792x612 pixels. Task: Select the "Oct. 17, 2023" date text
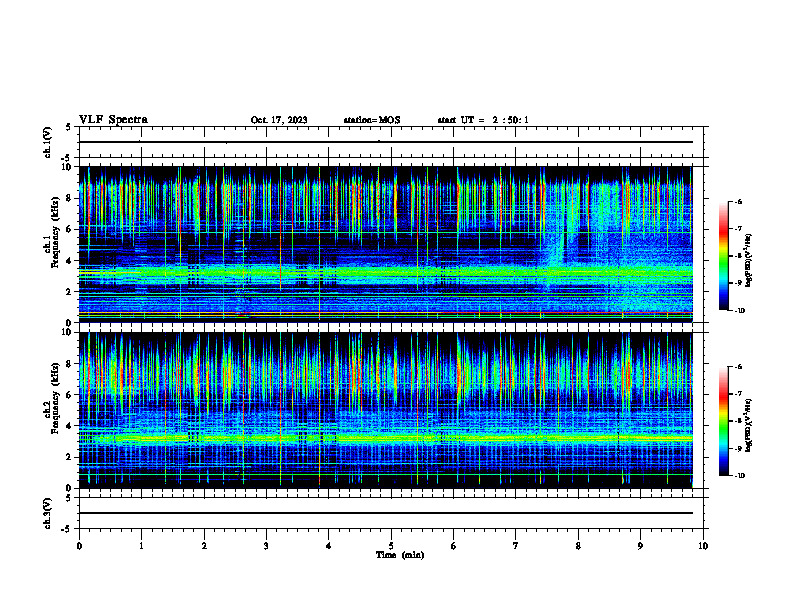(279, 120)
